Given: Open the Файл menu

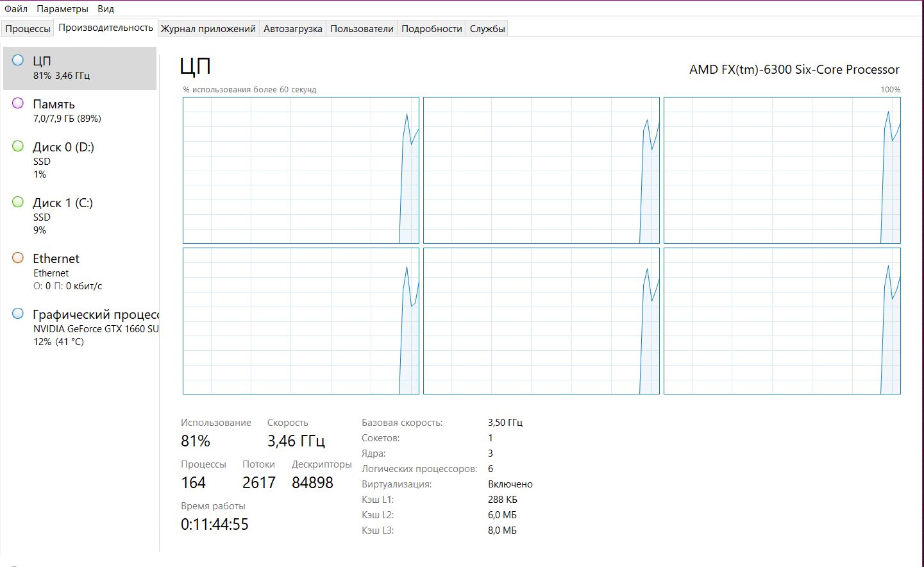Looking at the screenshot, I should click(16, 9).
